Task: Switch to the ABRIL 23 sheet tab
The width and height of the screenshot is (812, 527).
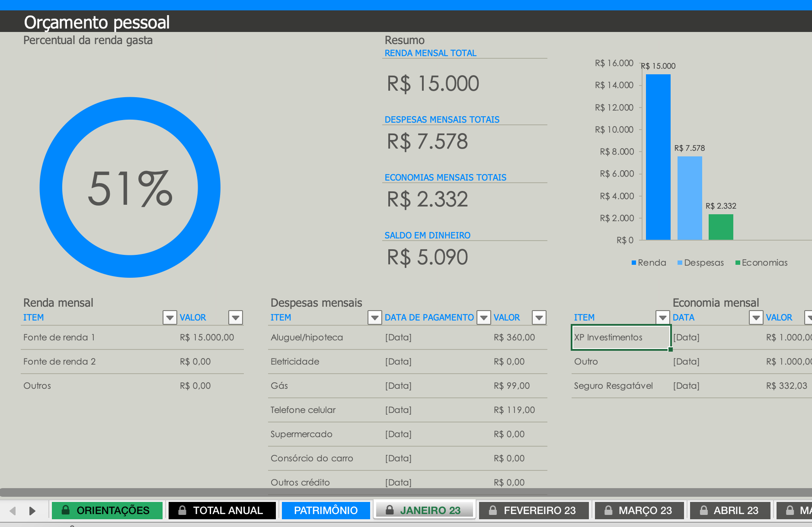Action: point(730,511)
